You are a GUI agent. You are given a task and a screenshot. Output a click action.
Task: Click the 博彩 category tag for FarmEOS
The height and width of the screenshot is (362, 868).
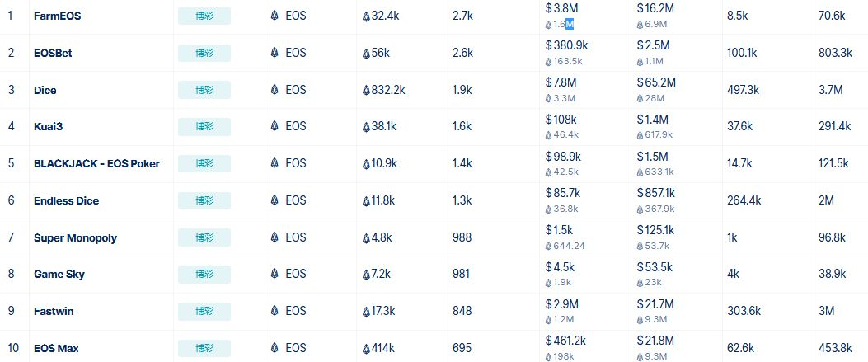coord(204,16)
